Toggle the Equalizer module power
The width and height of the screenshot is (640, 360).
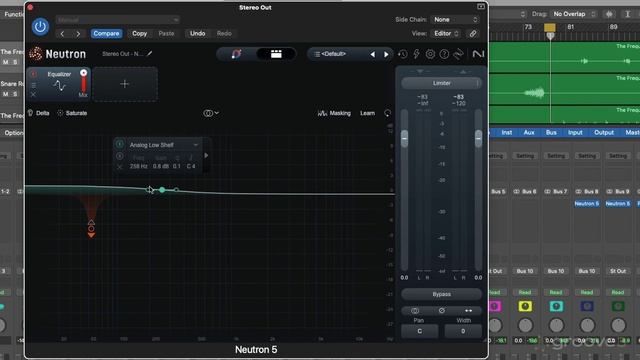click(x=33, y=74)
